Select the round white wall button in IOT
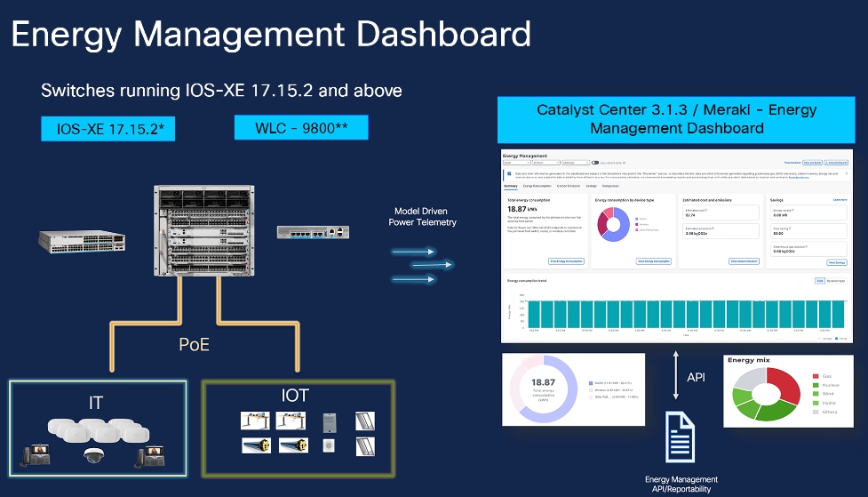868x497 pixels. (329, 445)
